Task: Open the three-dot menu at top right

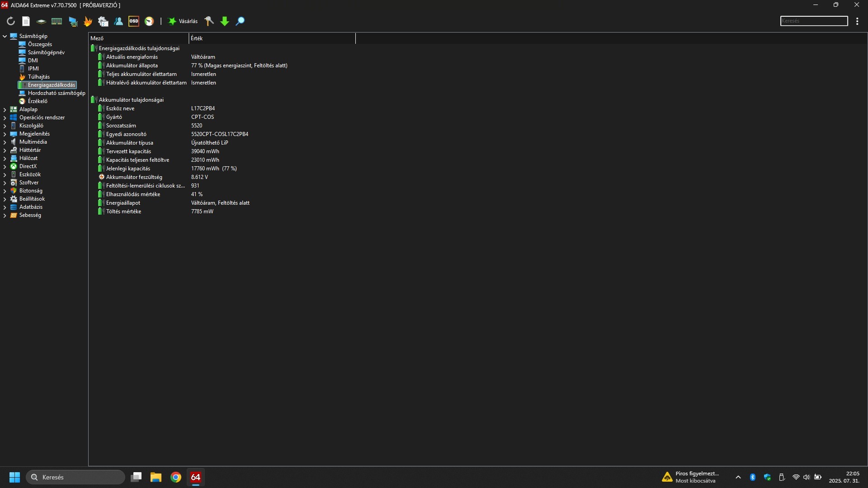Action: point(857,21)
